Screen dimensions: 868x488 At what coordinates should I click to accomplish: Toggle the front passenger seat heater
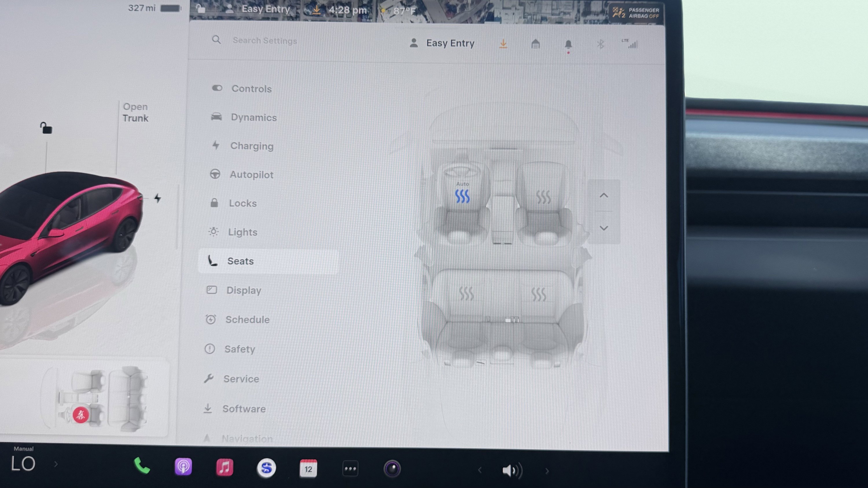tap(543, 197)
